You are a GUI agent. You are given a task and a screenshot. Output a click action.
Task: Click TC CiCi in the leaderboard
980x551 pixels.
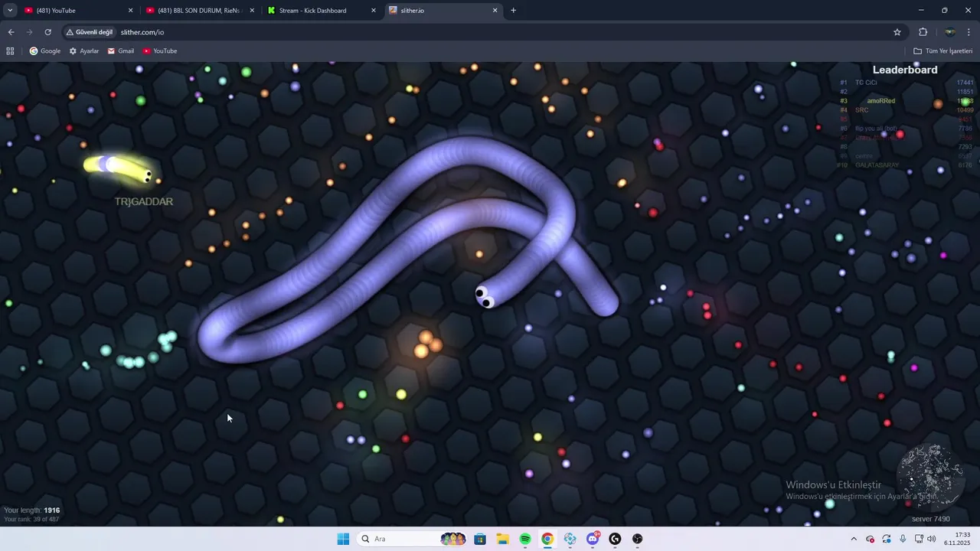[x=866, y=83]
